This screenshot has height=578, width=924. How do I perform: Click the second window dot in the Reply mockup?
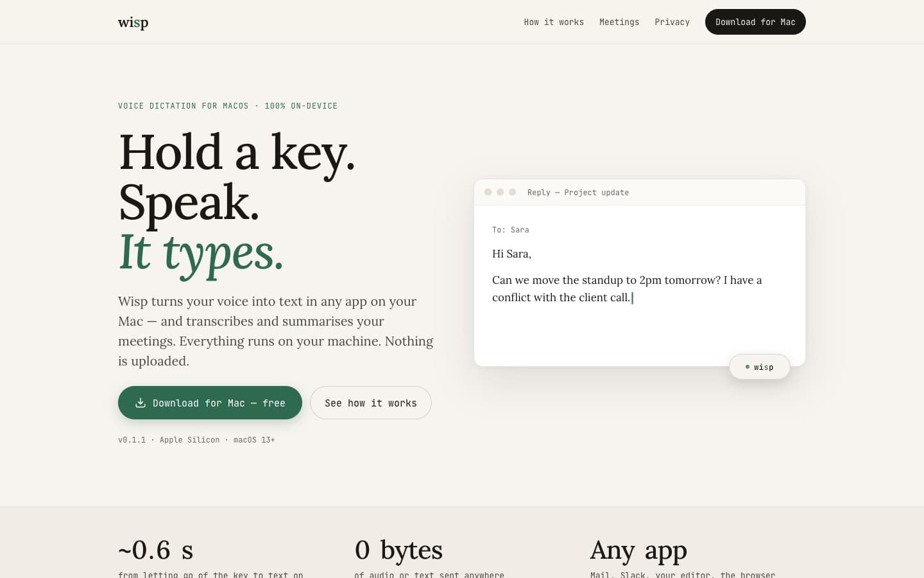coord(501,192)
